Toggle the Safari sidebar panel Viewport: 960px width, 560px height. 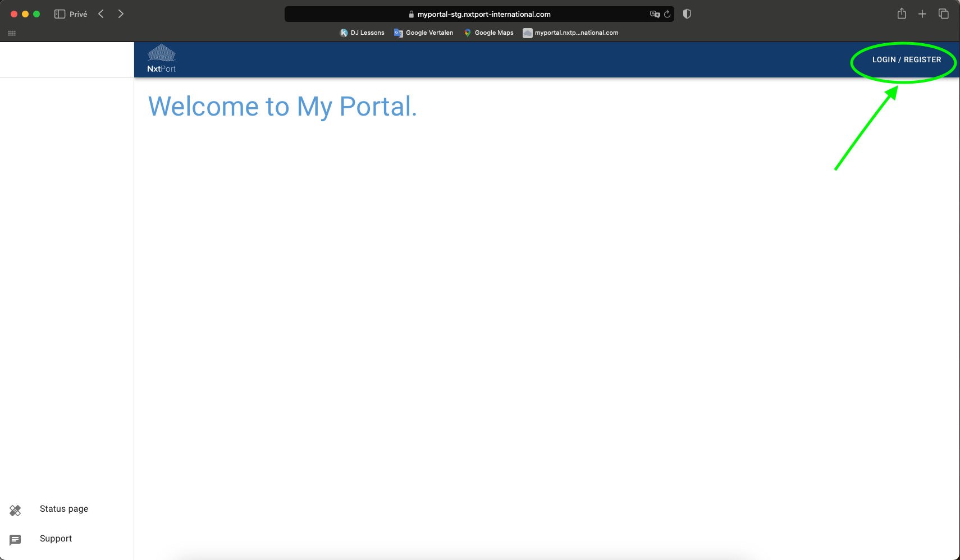pyautogui.click(x=60, y=14)
